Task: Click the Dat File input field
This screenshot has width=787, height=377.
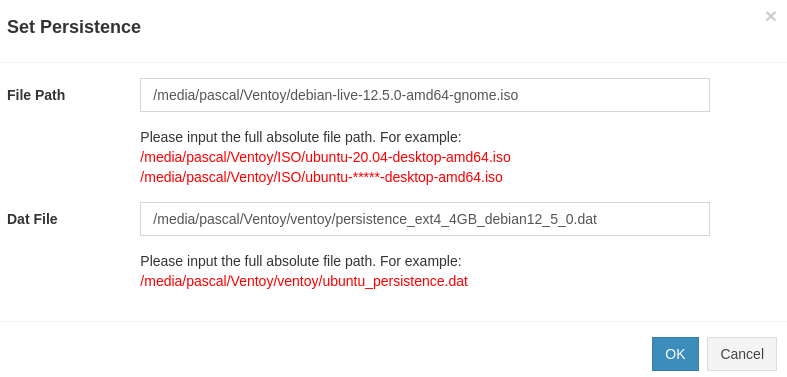Action: point(425,219)
